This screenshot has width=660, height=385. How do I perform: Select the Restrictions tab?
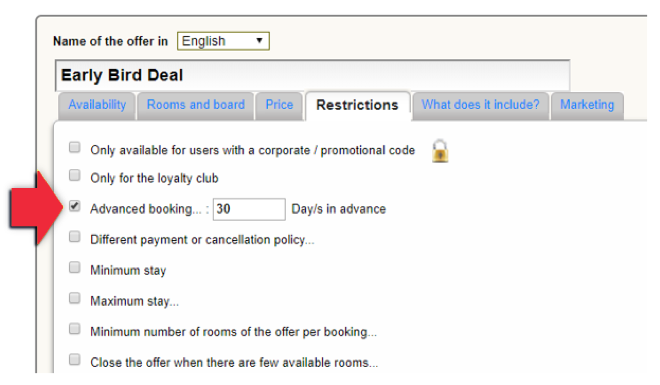click(x=357, y=105)
